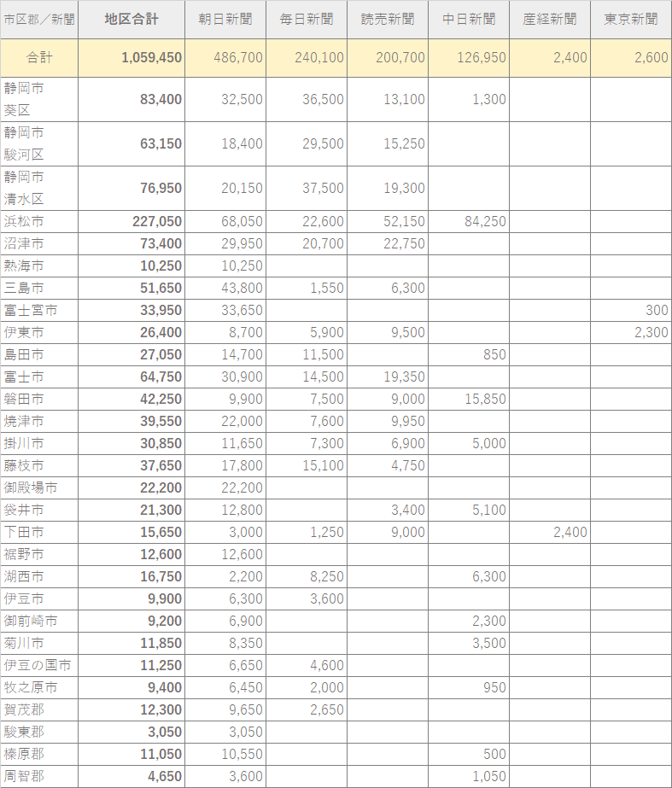The width and height of the screenshot is (672, 788).
Task: Select the 静岡市 清水区 row label
Action: click(39, 188)
